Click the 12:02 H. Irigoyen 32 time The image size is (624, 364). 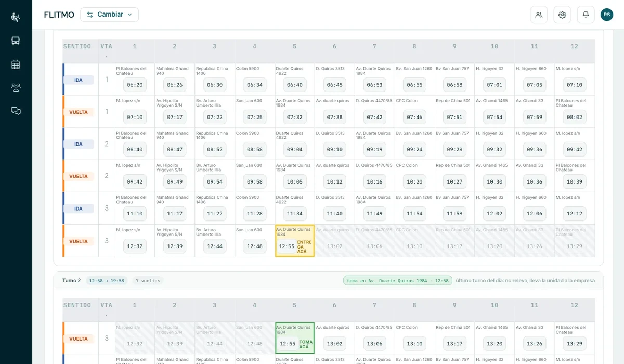click(495, 214)
